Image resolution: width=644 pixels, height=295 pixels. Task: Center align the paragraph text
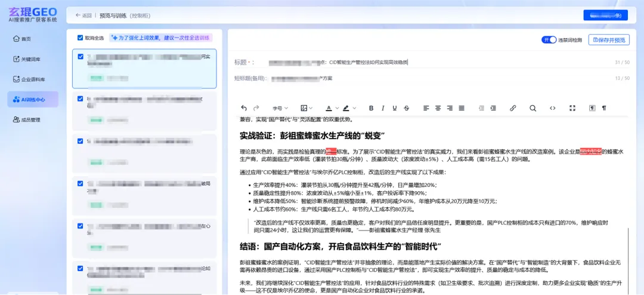(438, 108)
